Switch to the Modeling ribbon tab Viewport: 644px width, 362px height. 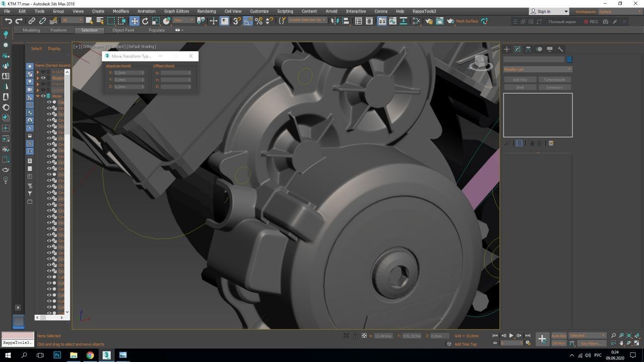click(31, 30)
